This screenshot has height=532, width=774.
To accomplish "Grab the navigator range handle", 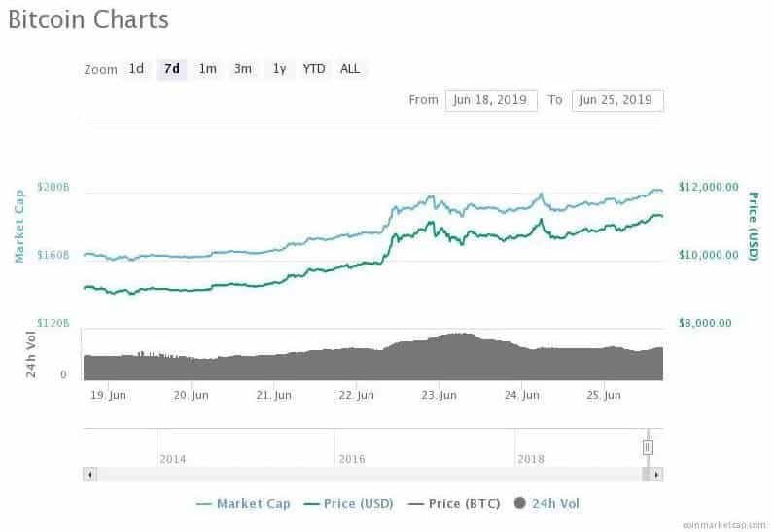I will tap(648, 447).
